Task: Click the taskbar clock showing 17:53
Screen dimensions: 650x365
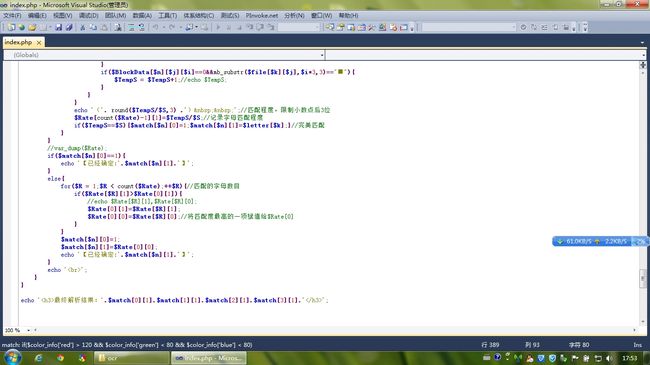Action: [629, 358]
